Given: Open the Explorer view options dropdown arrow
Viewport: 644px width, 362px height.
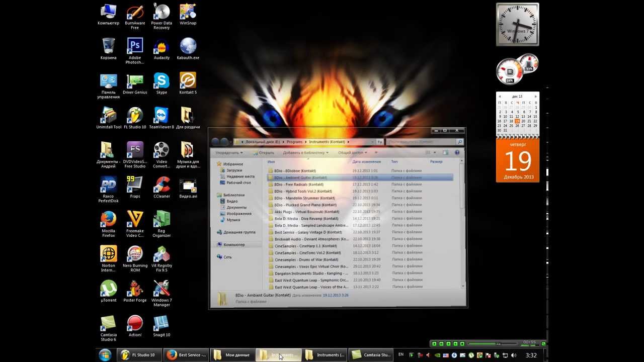Looking at the screenshot, I should tap(435, 152).
